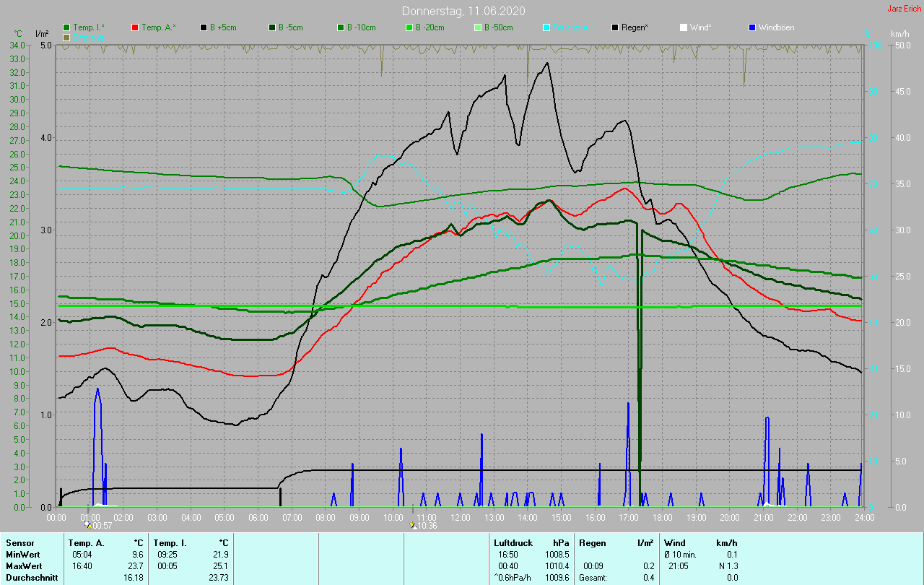This screenshot has width=924, height=585.
Task: Toggle the B -50cm soil temperature series
Action: (x=478, y=27)
